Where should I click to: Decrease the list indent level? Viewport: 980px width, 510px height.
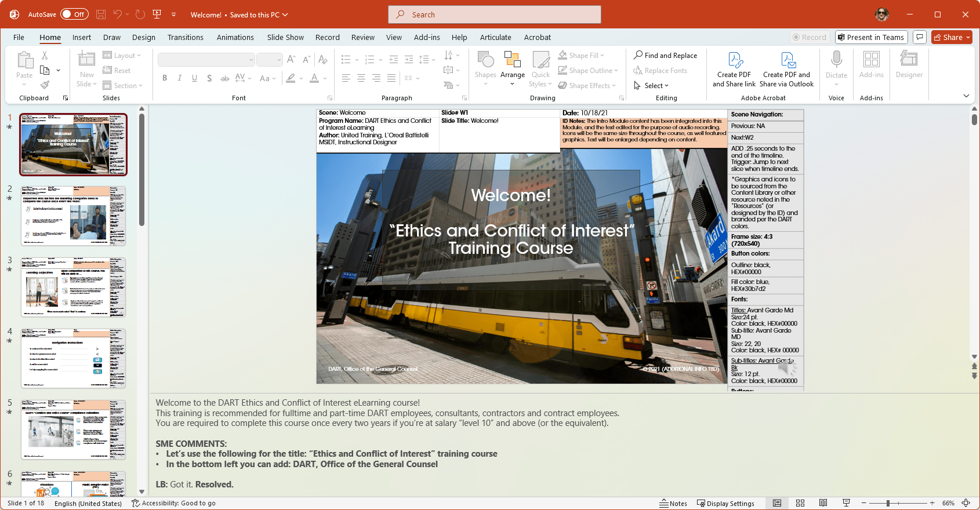coord(394,59)
